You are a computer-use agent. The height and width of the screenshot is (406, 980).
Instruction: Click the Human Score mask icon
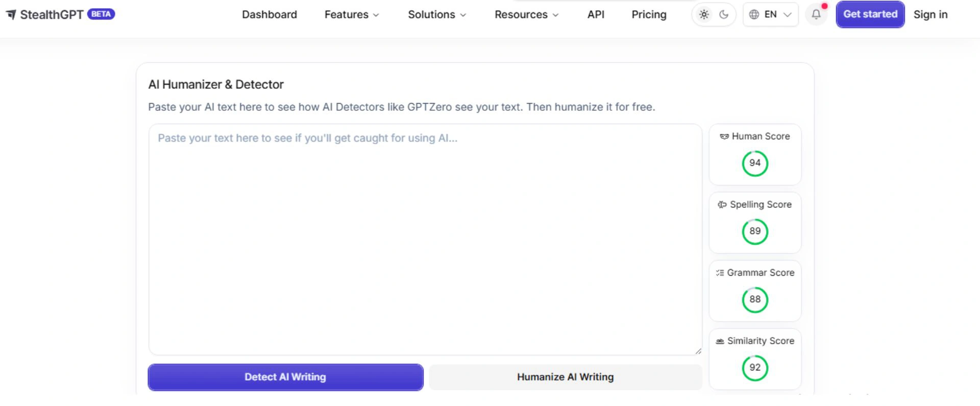click(x=724, y=136)
